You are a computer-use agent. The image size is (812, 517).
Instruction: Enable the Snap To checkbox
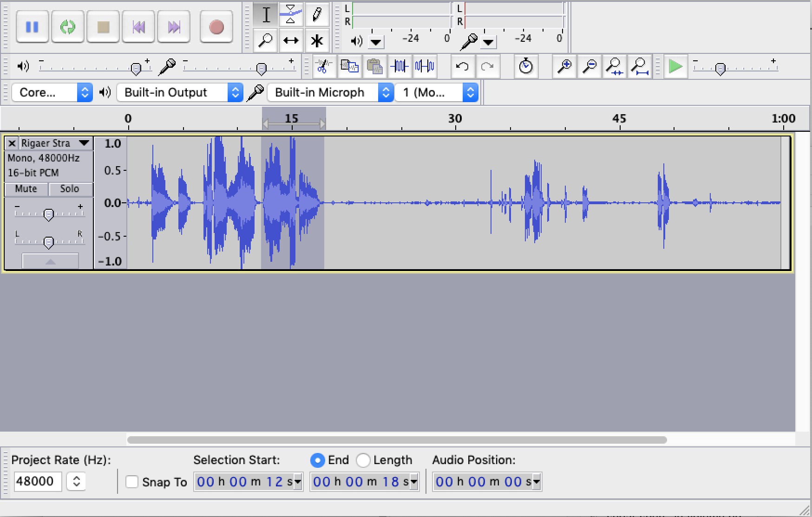coord(132,482)
